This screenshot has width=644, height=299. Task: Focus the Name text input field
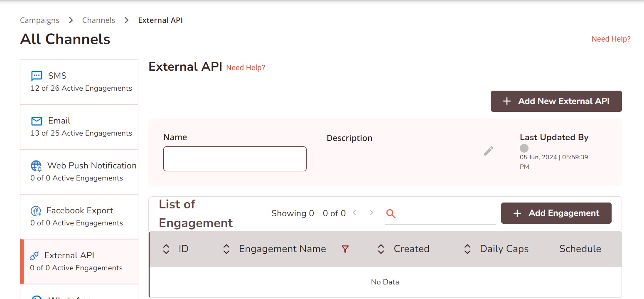pyautogui.click(x=235, y=159)
